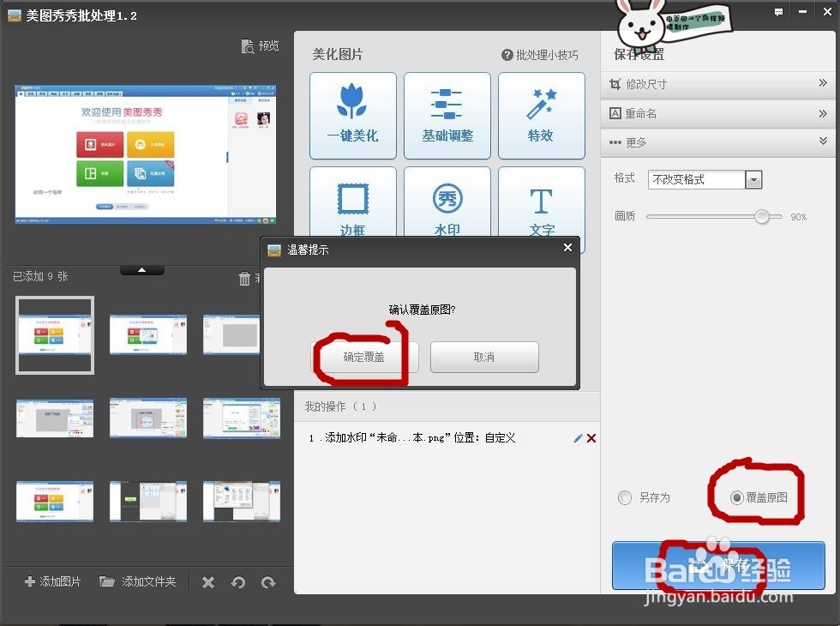Select first thumbnail in third row
Screen dimensions: 840x626
(x=55, y=502)
